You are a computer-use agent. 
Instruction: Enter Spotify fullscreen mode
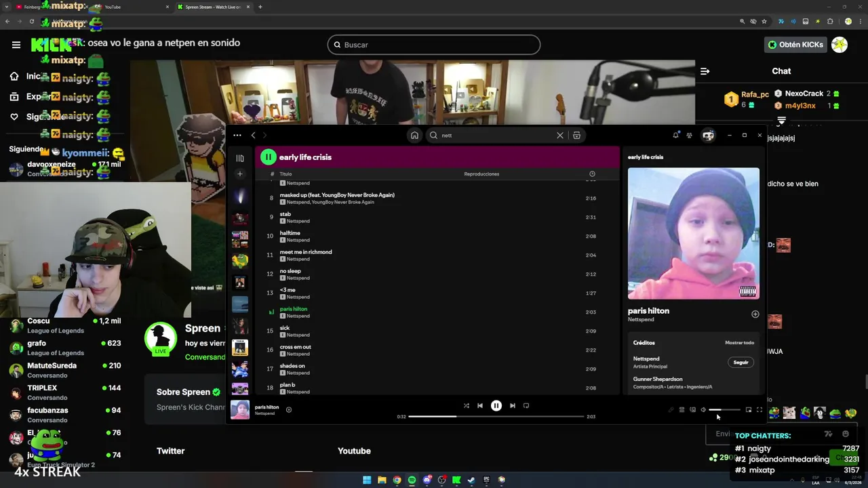[x=759, y=409]
